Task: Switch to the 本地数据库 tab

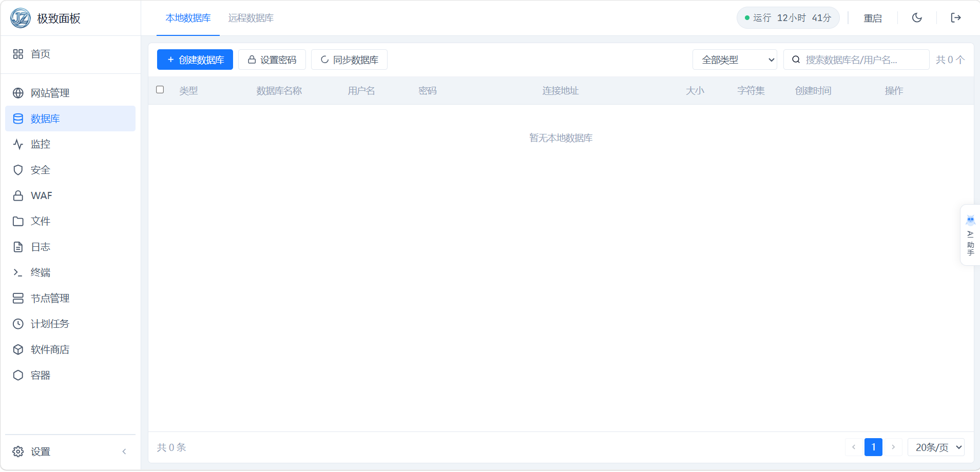Action: point(188,18)
